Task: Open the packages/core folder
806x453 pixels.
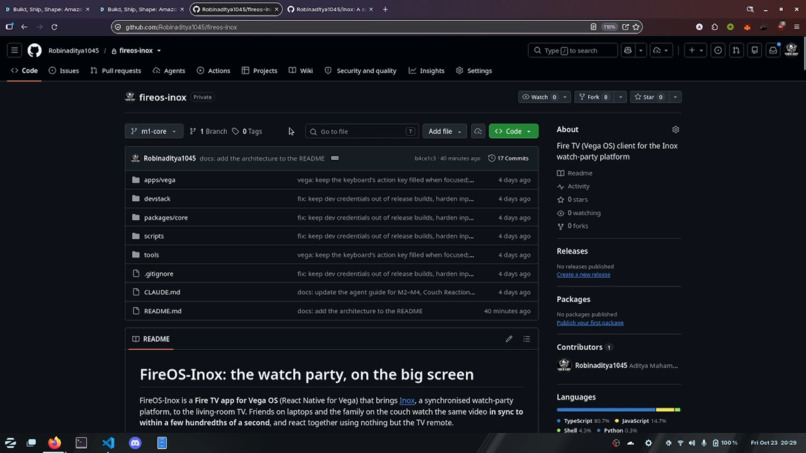Action: coord(166,218)
